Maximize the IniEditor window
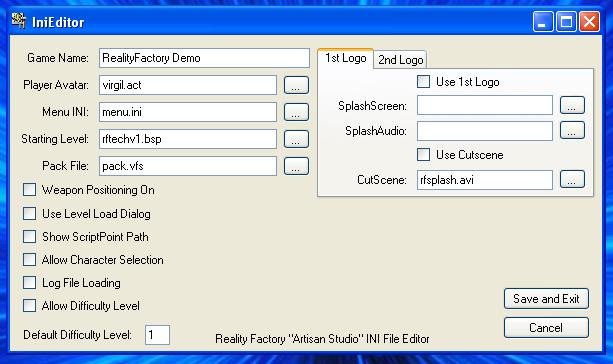This screenshot has height=364, width=613. click(566, 21)
